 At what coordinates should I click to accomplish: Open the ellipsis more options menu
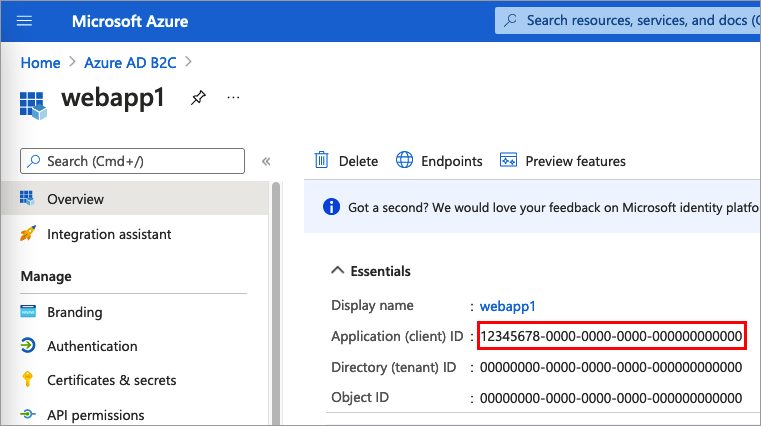point(233,98)
